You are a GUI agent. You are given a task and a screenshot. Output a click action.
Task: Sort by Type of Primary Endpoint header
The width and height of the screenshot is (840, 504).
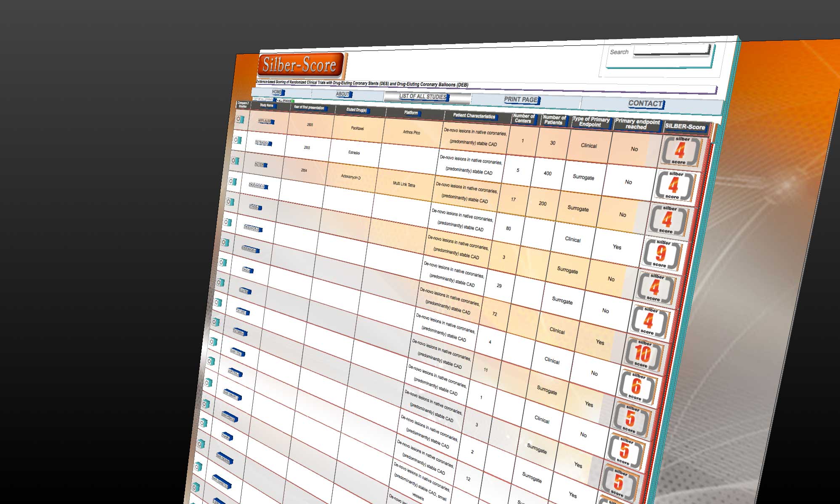tap(591, 122)
